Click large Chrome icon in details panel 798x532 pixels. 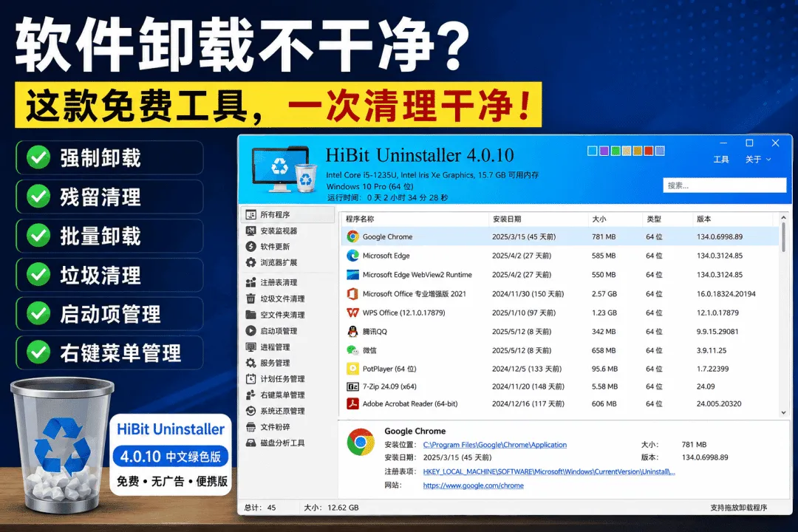point(361,441)
